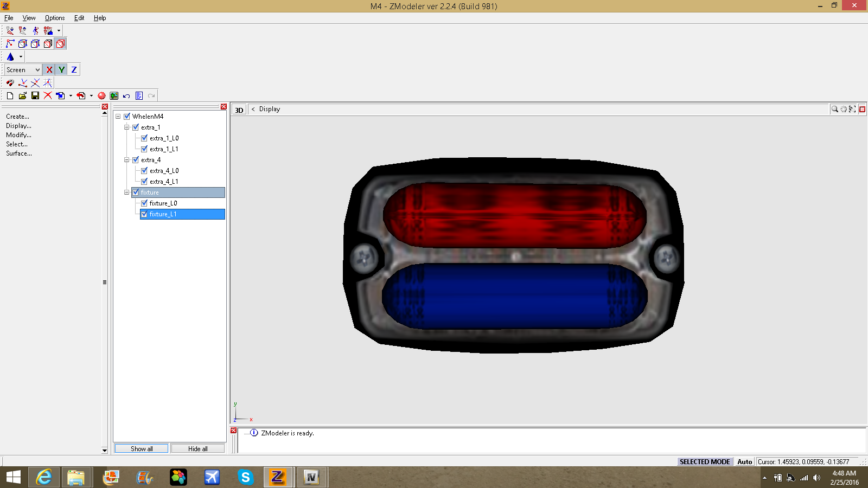This screenshot has width=868, height=488.
Task: Open the materials editor red sphere icon
Action: (x=101, y=96)
